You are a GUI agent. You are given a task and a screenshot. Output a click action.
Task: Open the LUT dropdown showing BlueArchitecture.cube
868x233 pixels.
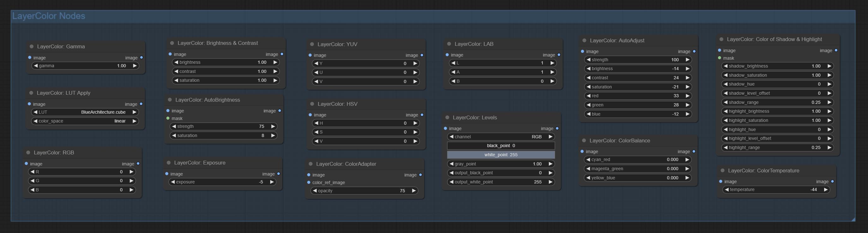(85, 112)
